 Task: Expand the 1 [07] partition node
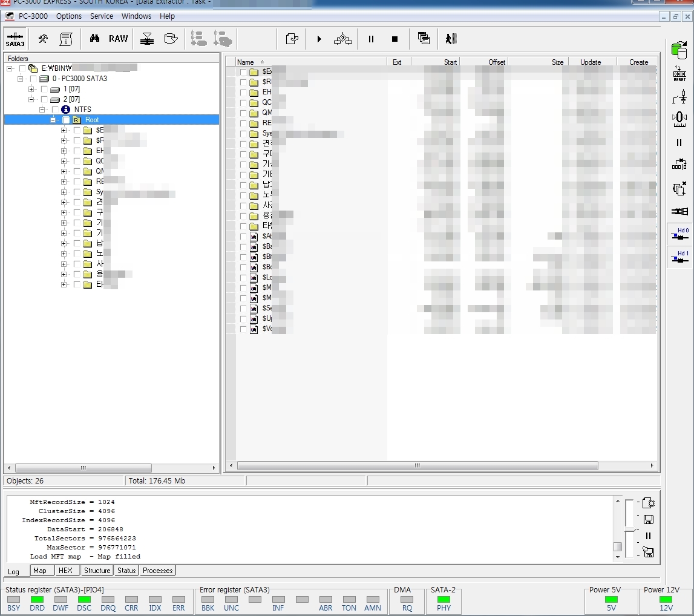31,89
